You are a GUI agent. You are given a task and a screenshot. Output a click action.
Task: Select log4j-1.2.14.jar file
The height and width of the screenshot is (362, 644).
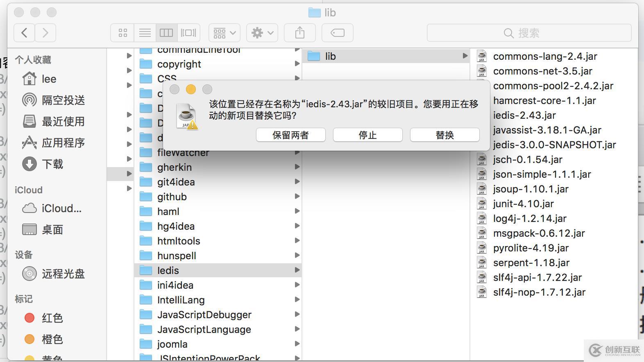pos(530,218)
